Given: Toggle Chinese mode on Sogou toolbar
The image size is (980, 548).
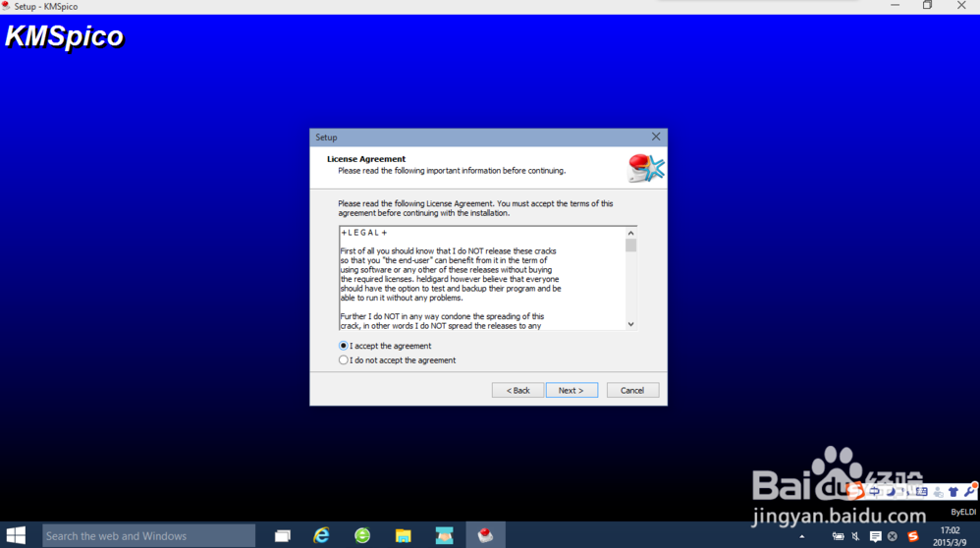Looking at the screenshot, I should tap(874, 491).
